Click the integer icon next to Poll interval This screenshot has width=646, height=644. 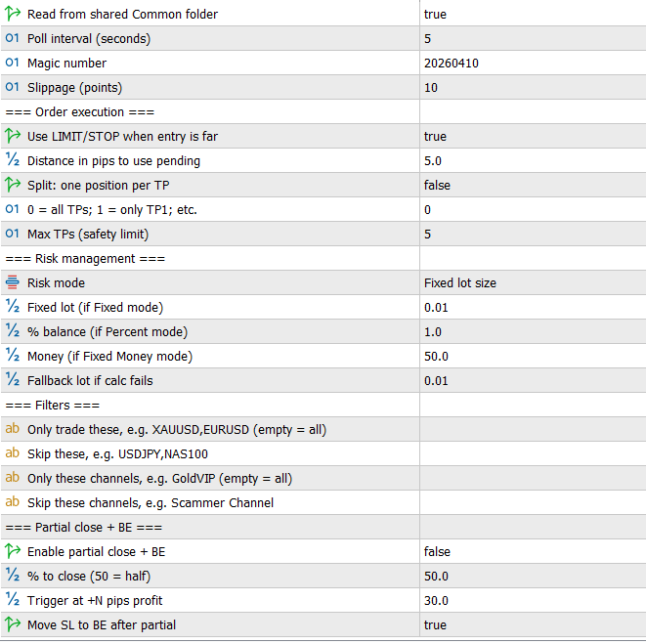(x=13, y=39)
